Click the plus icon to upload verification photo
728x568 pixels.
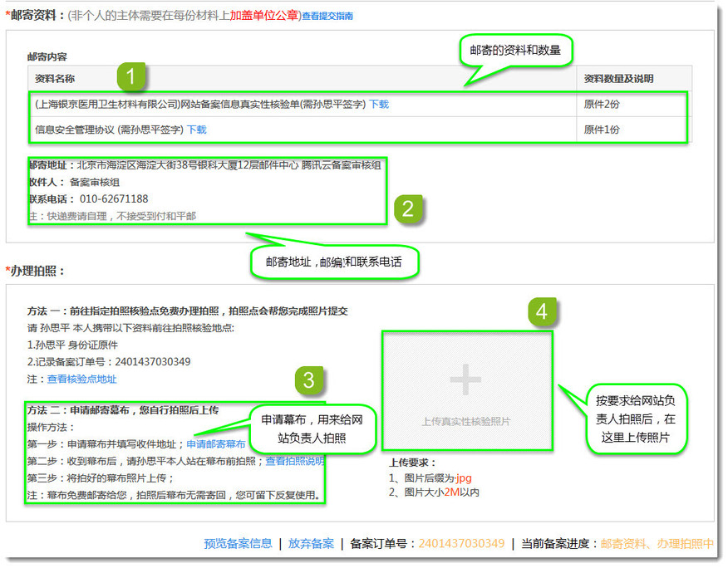465,381
